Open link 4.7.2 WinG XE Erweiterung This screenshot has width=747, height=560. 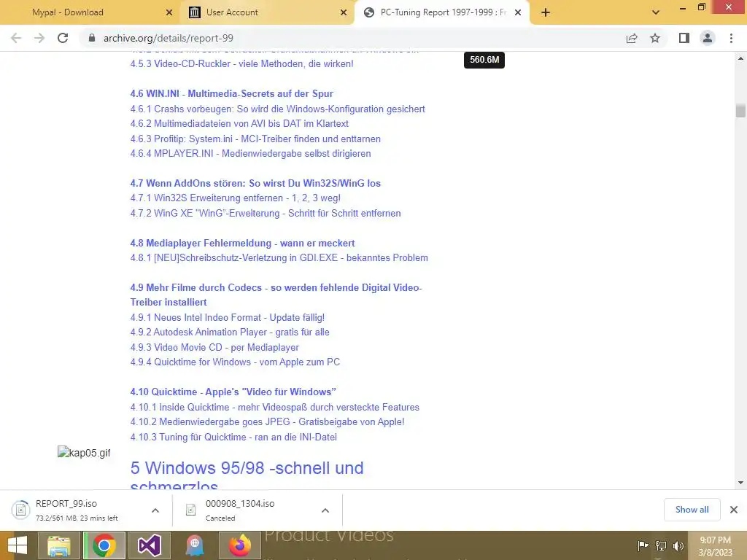[266, 214]
